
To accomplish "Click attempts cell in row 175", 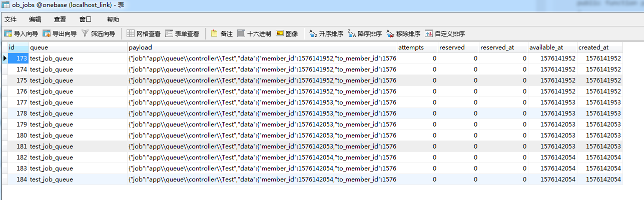I will coord(417,80).
